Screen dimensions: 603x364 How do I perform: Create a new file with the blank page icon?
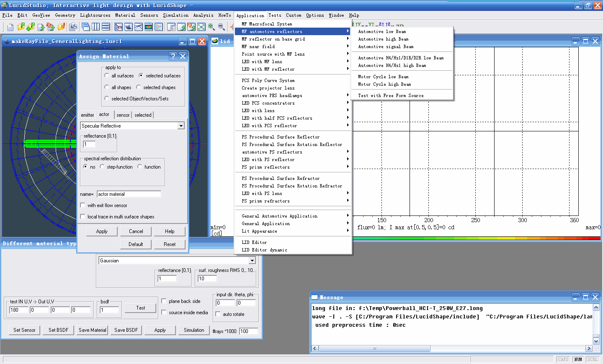pyautogui.click(x=10, y=27)
